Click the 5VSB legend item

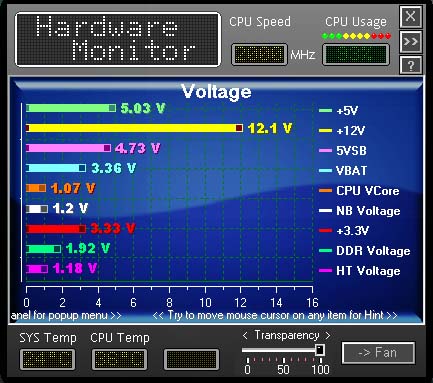(x=343, y=151)
